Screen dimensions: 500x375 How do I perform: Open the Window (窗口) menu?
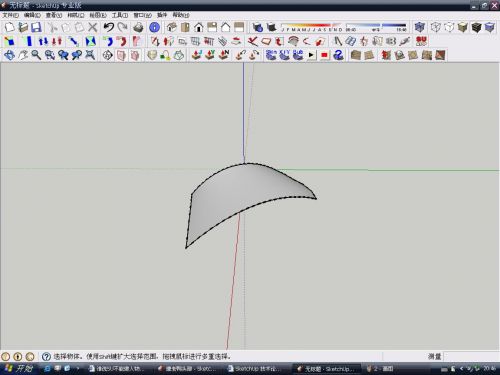142,15
